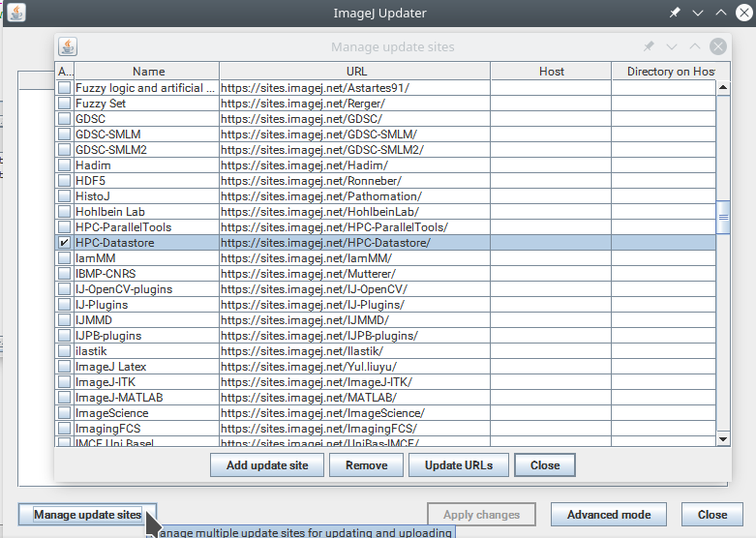
Task: Click the scrollbar up arrow
Action: [x=723, y=88]
